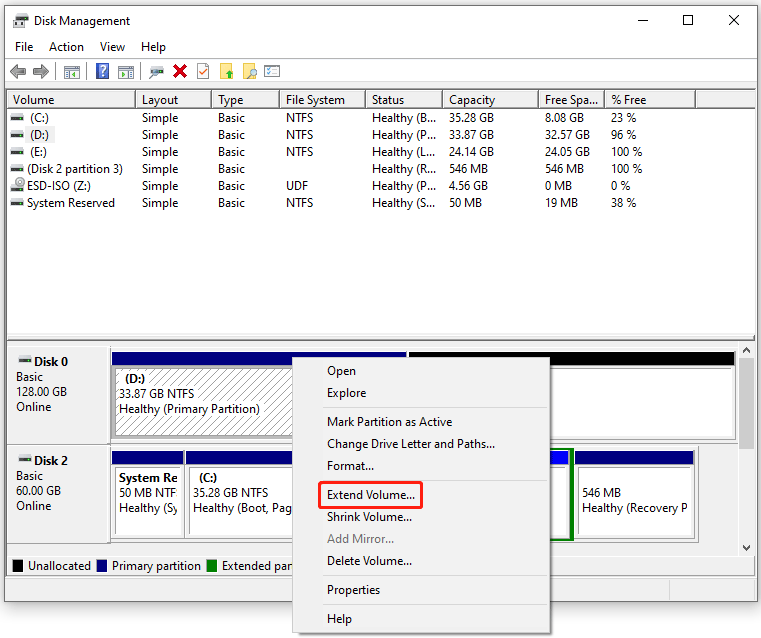The height and width of the screenshot is (638, 761).
Task: Toggle the Show/Hide Action Pane icon
Action: pos(126,72)
